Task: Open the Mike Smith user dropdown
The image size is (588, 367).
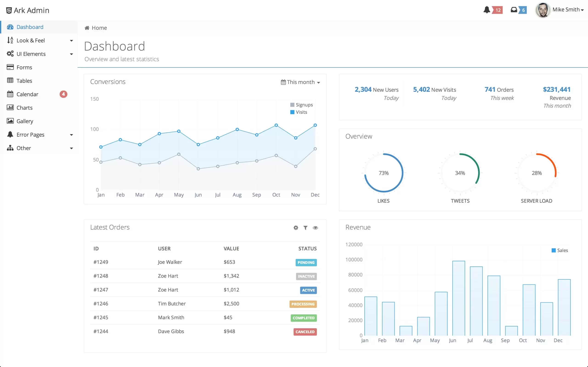Action: click(568, 10)
